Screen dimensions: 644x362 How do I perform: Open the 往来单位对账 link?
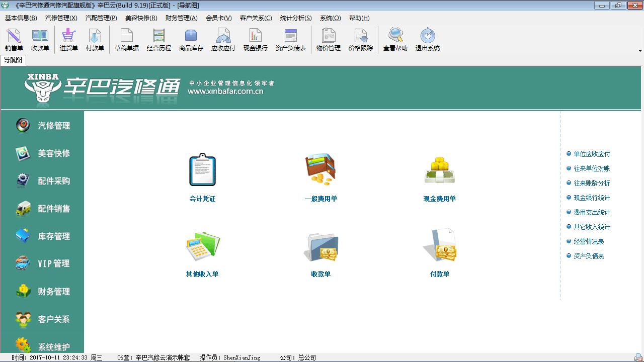coord(592,168)
